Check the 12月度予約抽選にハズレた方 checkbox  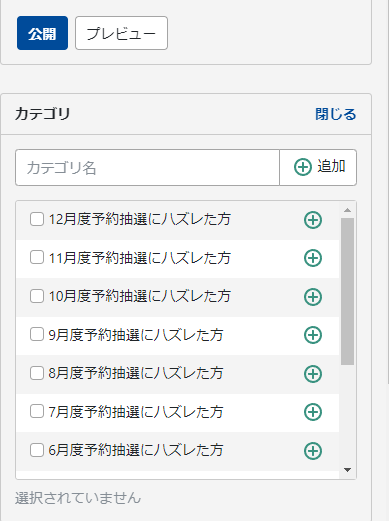37,219
